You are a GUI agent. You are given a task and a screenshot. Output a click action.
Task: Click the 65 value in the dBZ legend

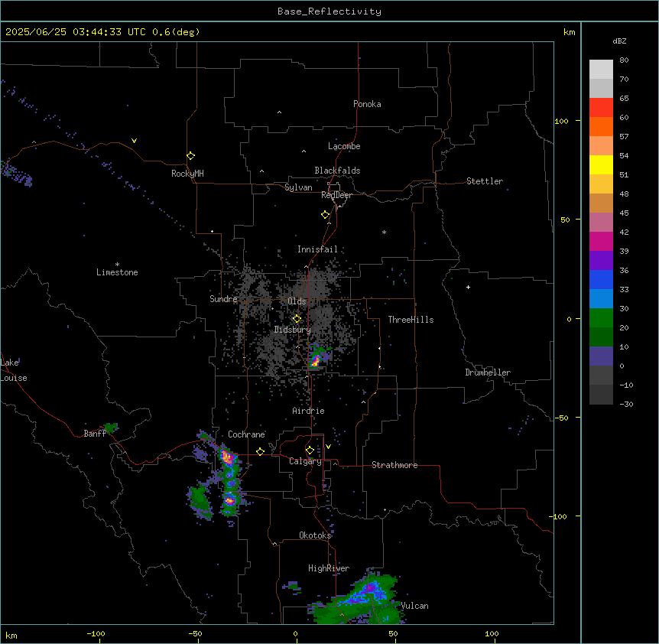pos(624,99)
